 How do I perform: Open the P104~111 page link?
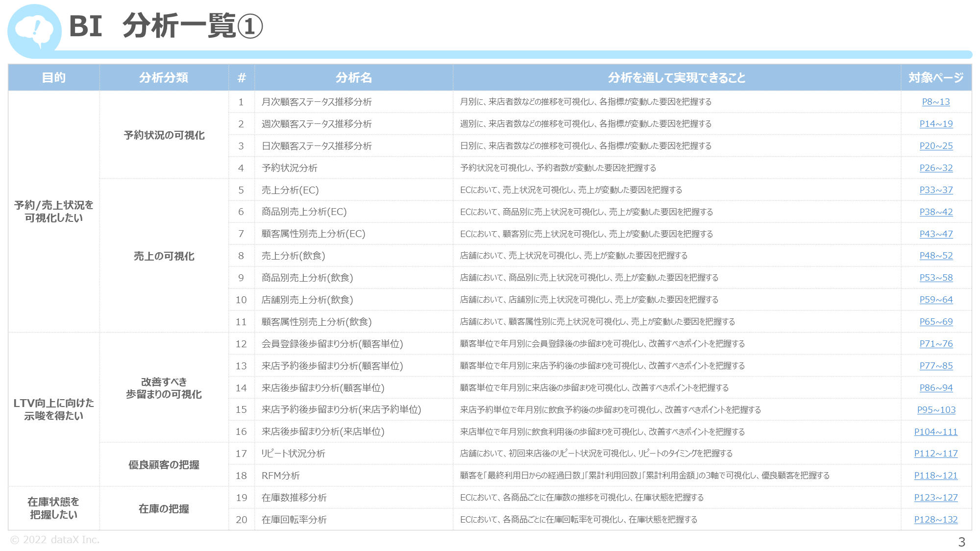click(x=936, y=432)
